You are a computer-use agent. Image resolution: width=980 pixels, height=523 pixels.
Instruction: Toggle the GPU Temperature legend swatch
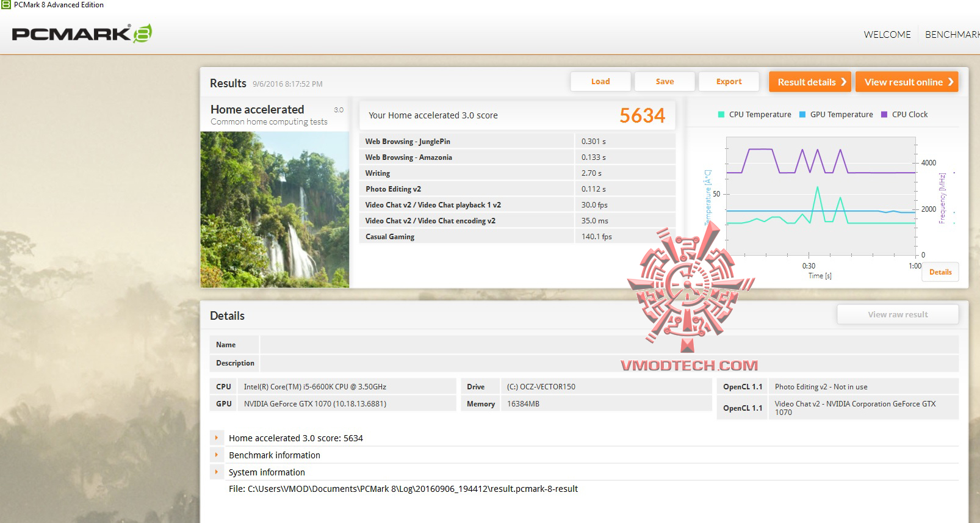click(x=802, y=114)
